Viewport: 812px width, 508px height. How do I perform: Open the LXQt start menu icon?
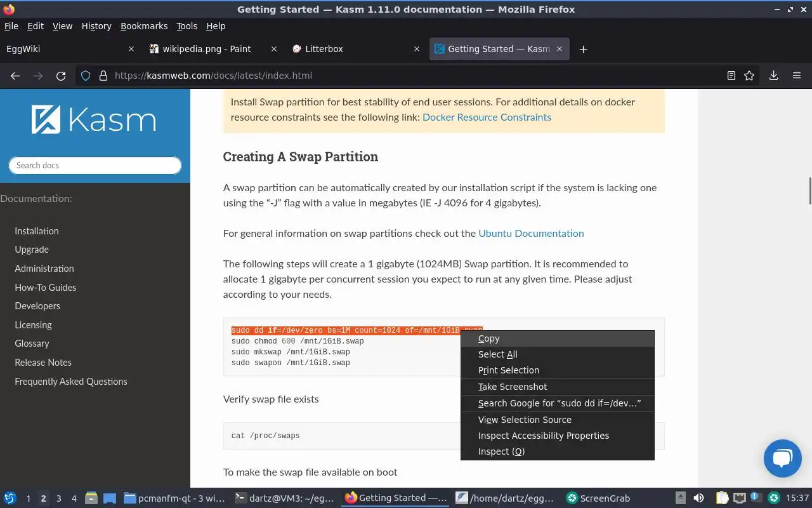click(x=10, y=498)
